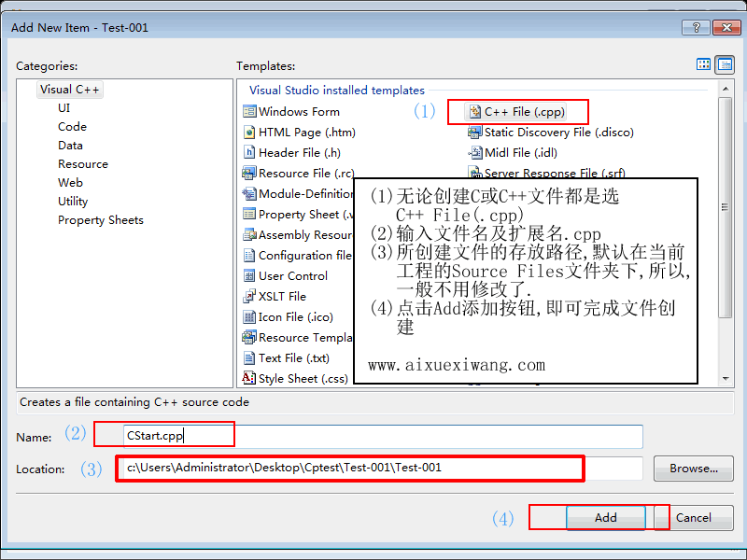Select the Visual C++ category node
Screen dimensions: 747x560
[69, 90]
